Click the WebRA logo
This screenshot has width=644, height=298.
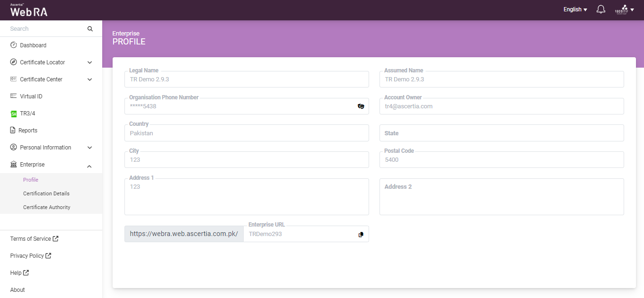(29, 10)
